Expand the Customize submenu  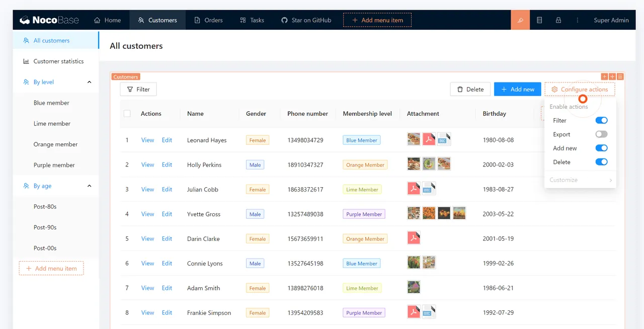pyautogui.click(x=580, y=180)
